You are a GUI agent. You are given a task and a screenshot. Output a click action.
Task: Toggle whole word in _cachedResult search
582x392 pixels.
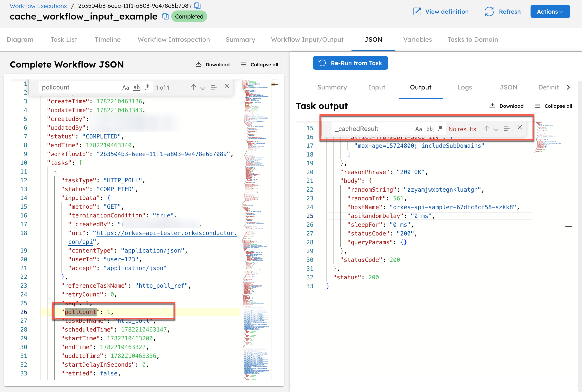430,129
